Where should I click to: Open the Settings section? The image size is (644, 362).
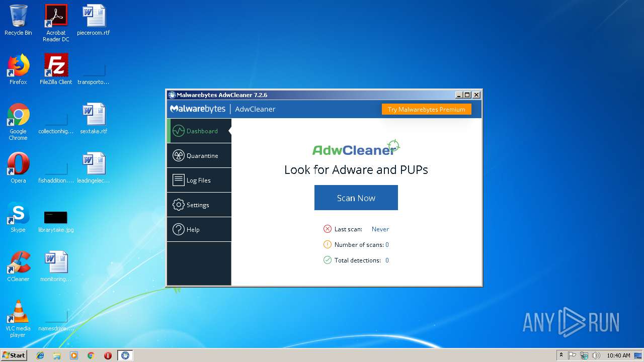point(199,205)
